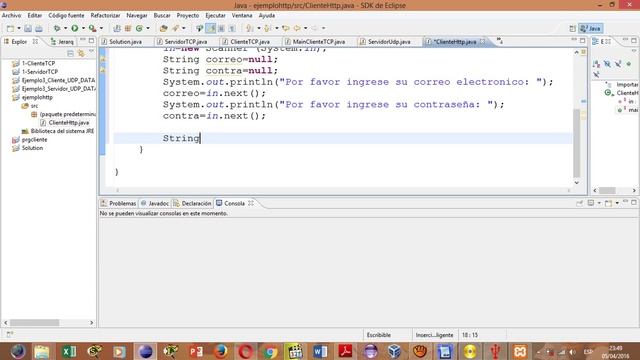
Task: Toggle show whitespace characters button
Action: [x=232, y=28]
